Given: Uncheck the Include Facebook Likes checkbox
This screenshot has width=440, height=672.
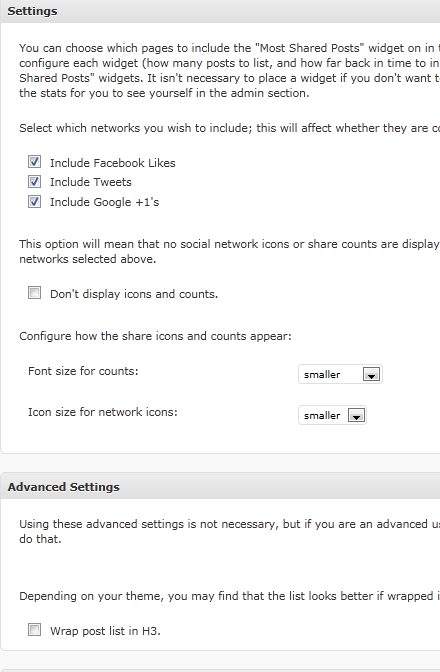Looking at the screenshot, I should click(x=34, y=162).
